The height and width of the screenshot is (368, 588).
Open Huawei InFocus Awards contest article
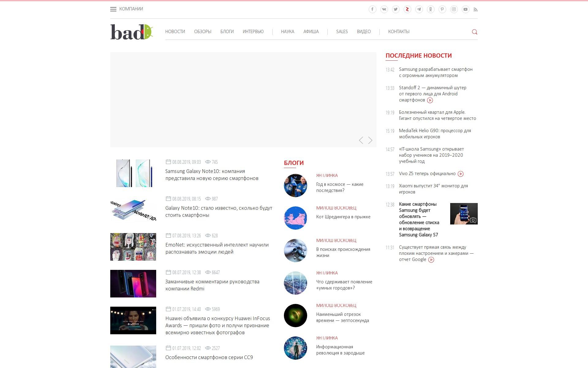coord(218,325)
